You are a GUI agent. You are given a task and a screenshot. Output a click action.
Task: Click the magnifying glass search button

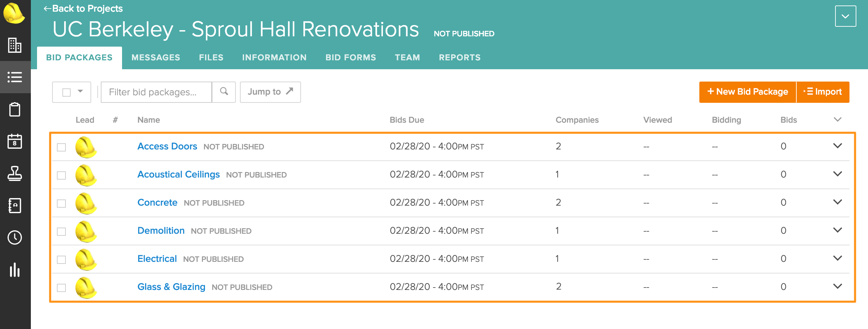pyautogui.click(x=224, y=92)
